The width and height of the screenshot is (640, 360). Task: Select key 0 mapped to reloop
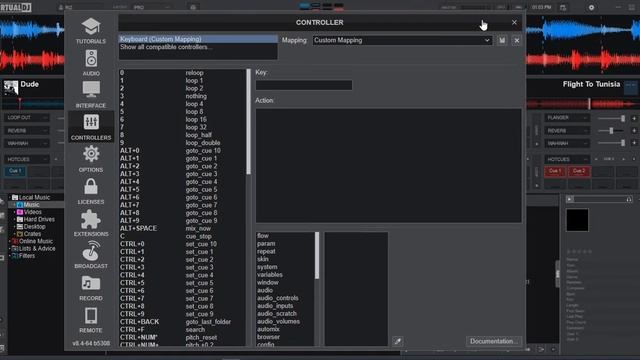click(182, 73)
